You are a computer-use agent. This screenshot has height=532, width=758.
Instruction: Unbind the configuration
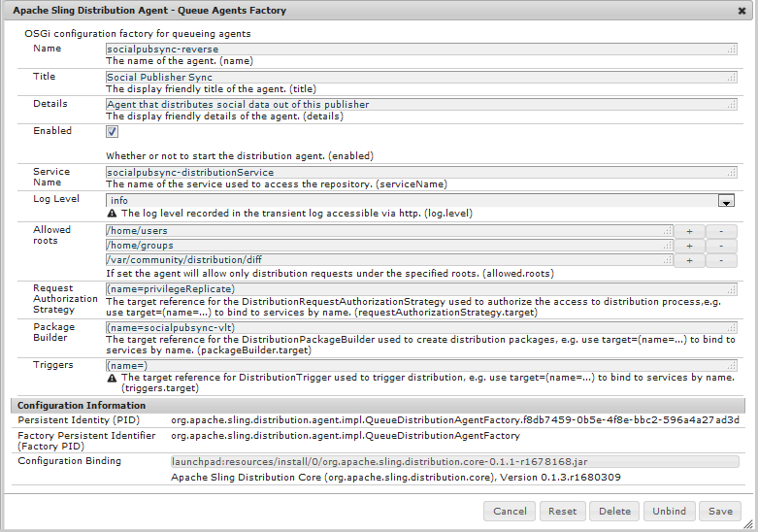click(669, 512)
